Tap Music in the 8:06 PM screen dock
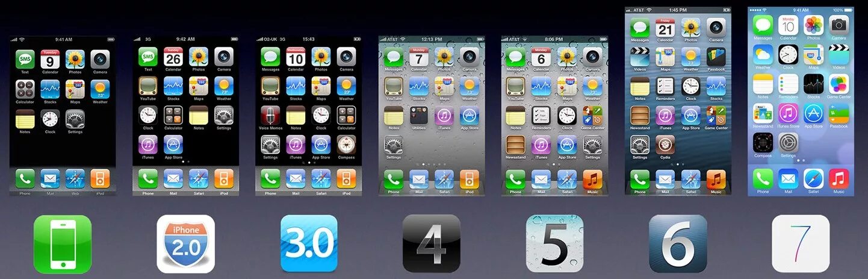Image resolution: width=868 pixels, height=279 pixels. tap(592, 179)
